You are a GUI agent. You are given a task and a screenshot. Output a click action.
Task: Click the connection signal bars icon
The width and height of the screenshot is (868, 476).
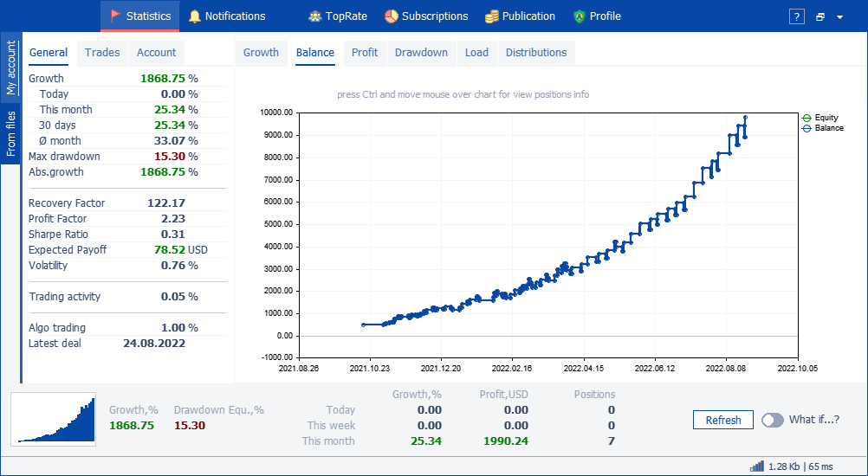757,466
